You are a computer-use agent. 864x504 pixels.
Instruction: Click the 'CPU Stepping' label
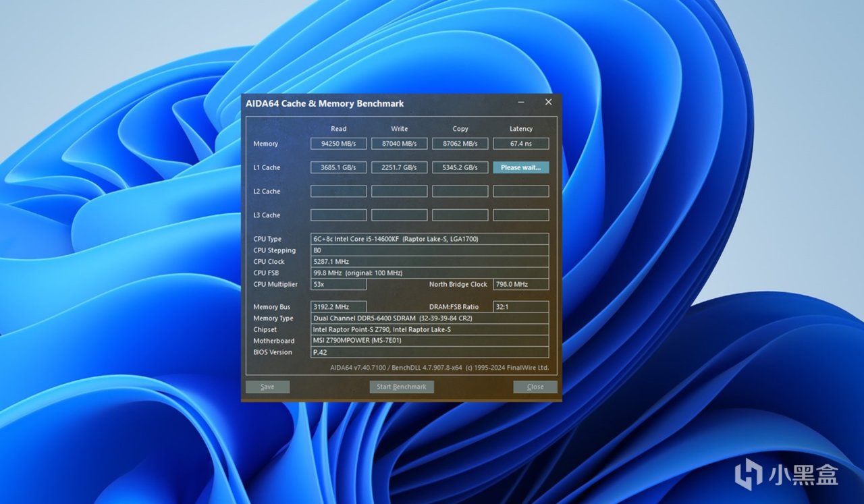tap(275, 250)
